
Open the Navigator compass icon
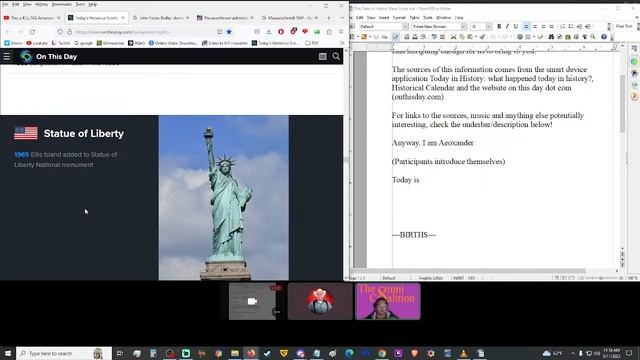click(x=560, y=37)
